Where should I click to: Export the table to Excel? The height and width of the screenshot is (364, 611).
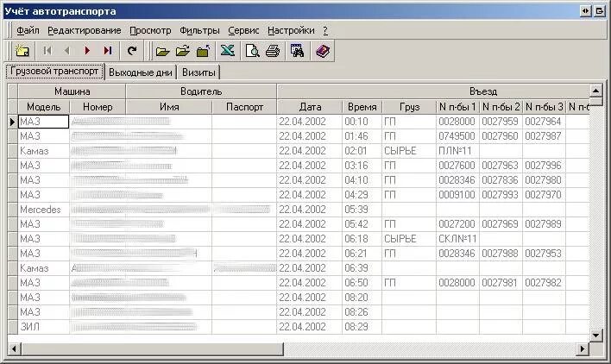228,51
